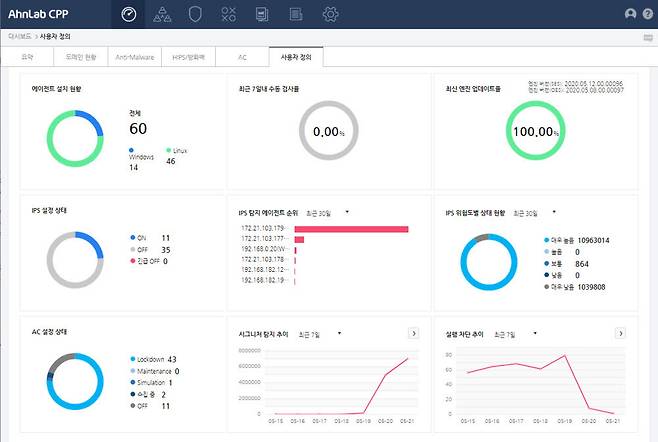Click the arrow button on 시그니처 탐지 추이
This screenshot has height=442, width=658.
414,333
